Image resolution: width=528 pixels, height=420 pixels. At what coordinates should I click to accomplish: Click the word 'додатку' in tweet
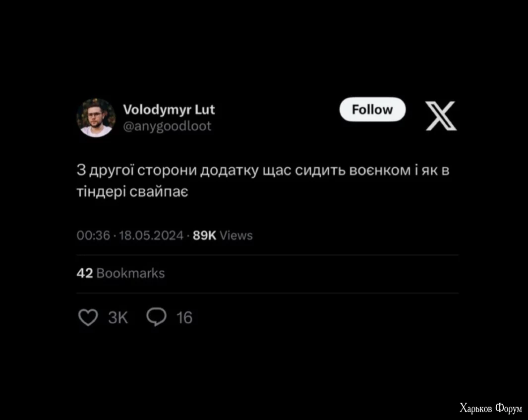(230, 171)
